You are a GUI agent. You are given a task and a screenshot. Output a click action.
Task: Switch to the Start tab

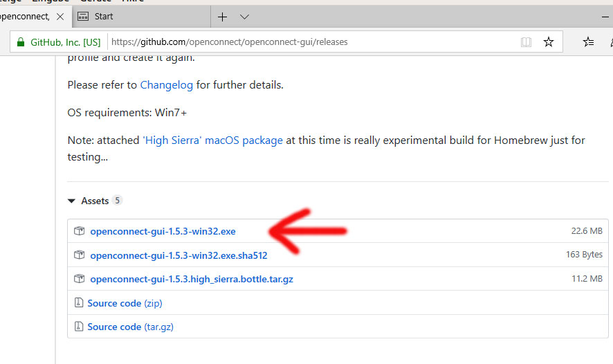138,17
